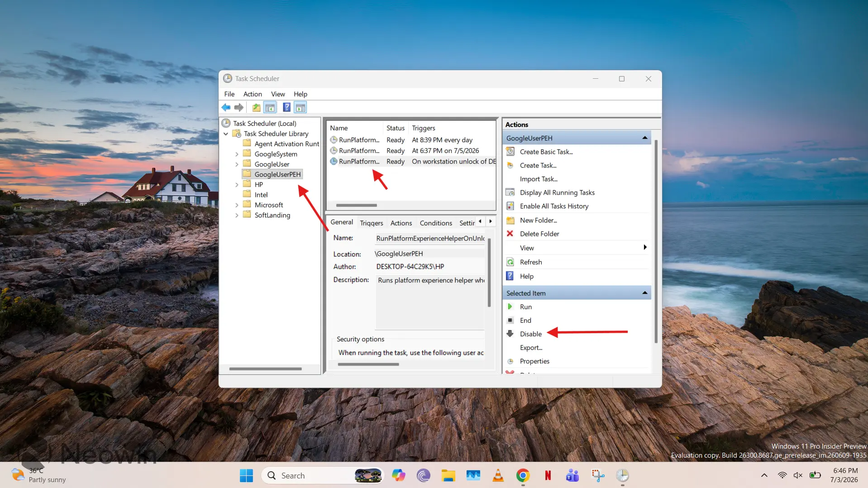
Task: Enable All Tasks History
Action: 554,206
